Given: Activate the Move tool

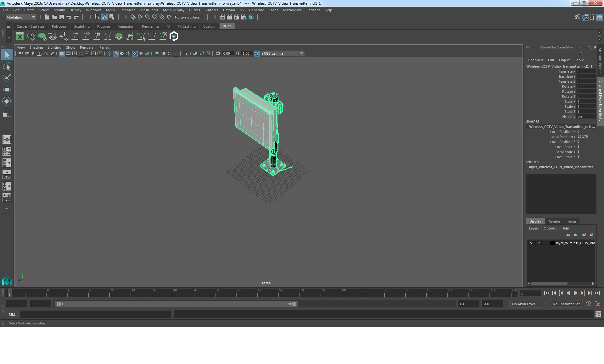Looking at the screenshot, I should coord(7,90).
